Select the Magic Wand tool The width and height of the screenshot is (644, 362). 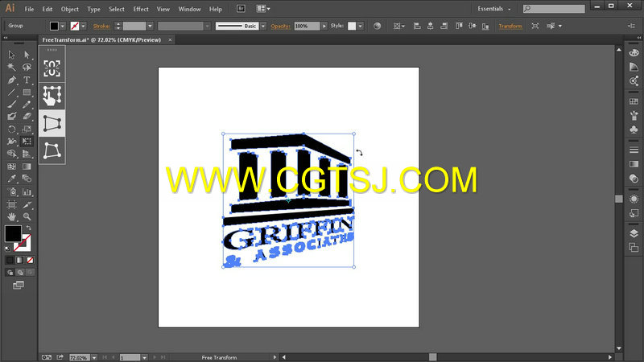coord(11,67)
